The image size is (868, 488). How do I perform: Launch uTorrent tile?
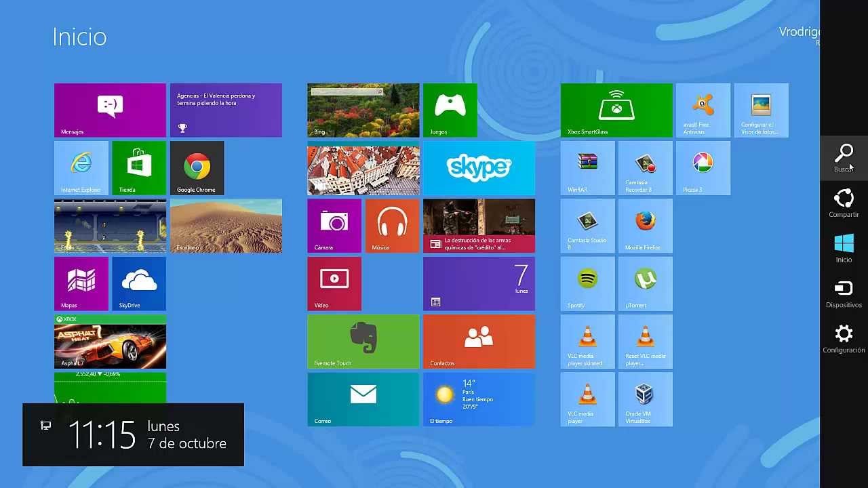[646, 283]
